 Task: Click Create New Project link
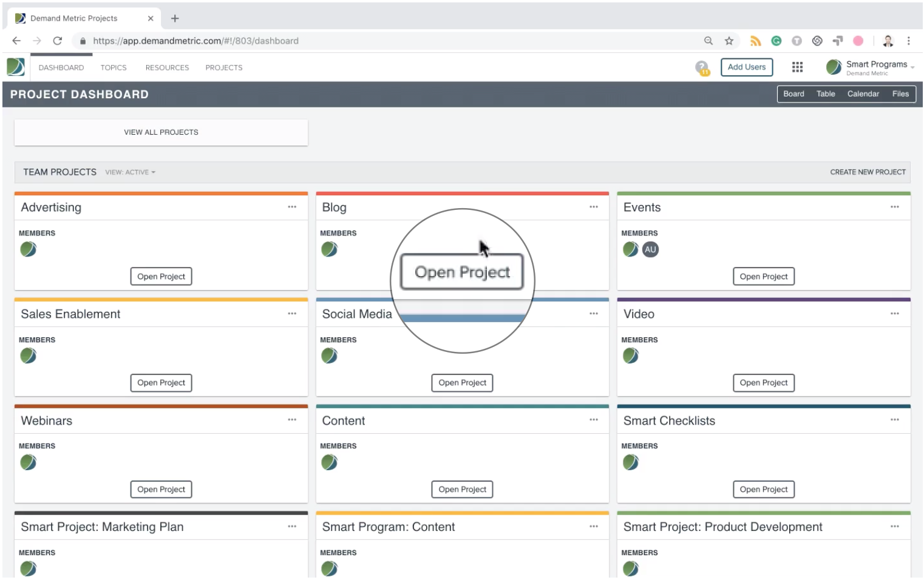click(868, 172)
